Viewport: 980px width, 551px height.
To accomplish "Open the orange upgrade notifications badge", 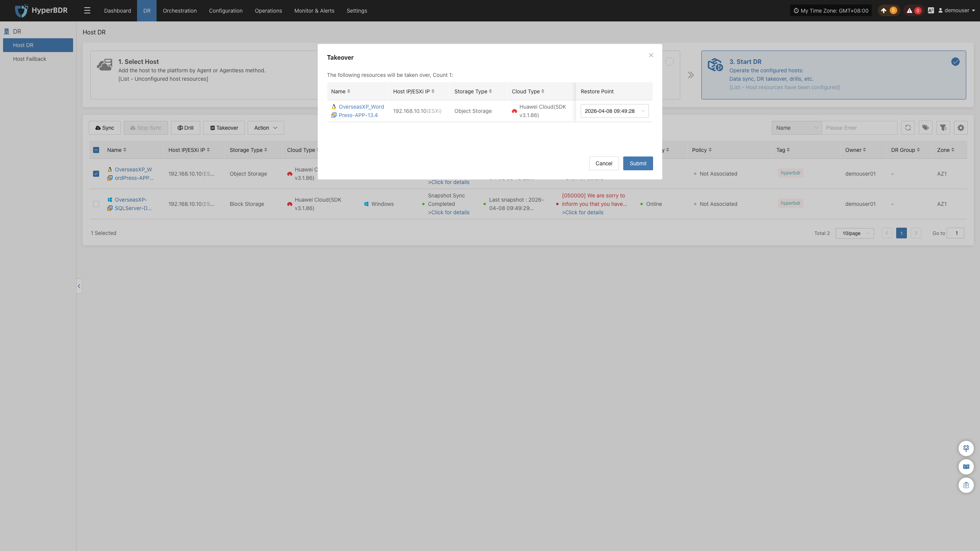I will (x=889, y=11).
